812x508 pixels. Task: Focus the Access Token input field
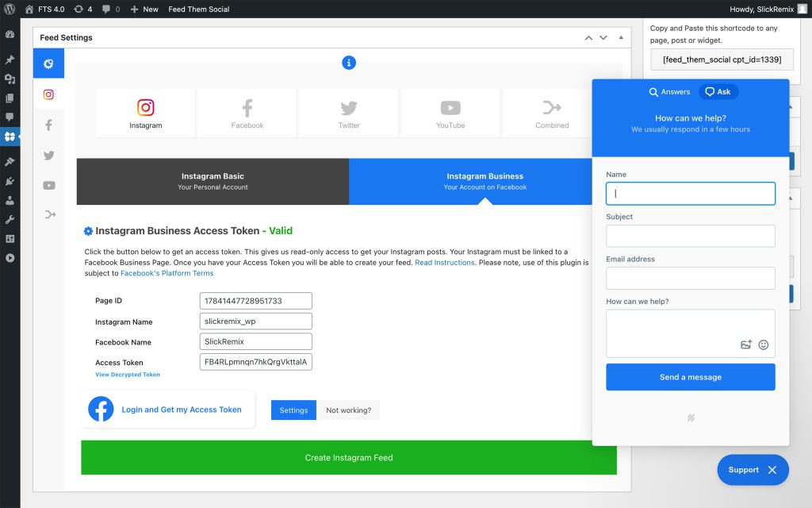pos(256,362)
